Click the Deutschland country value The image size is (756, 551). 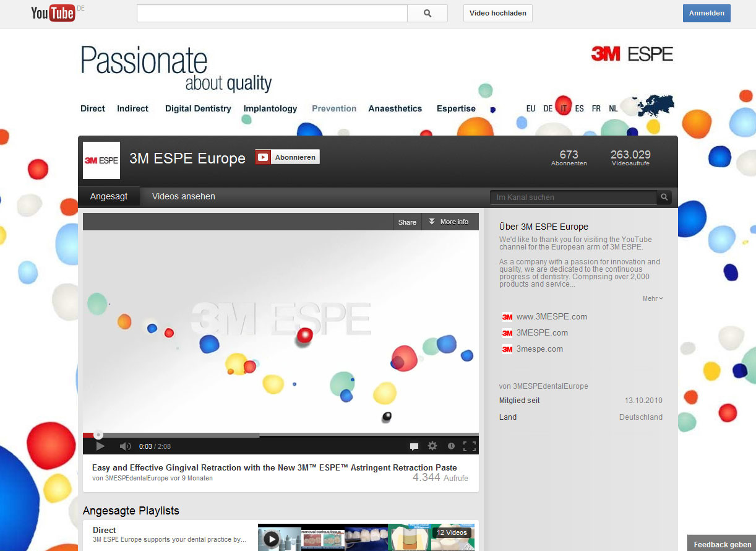[x=641, y=417]
